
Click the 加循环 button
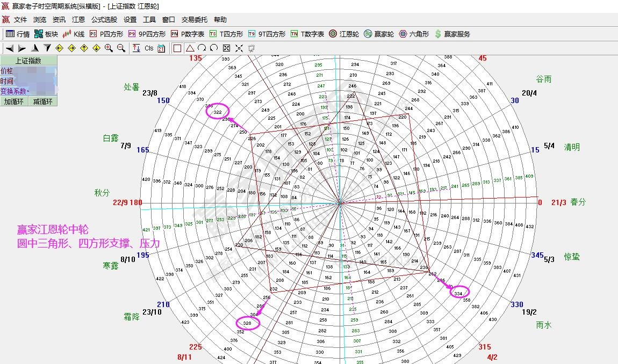click(15, 101)
